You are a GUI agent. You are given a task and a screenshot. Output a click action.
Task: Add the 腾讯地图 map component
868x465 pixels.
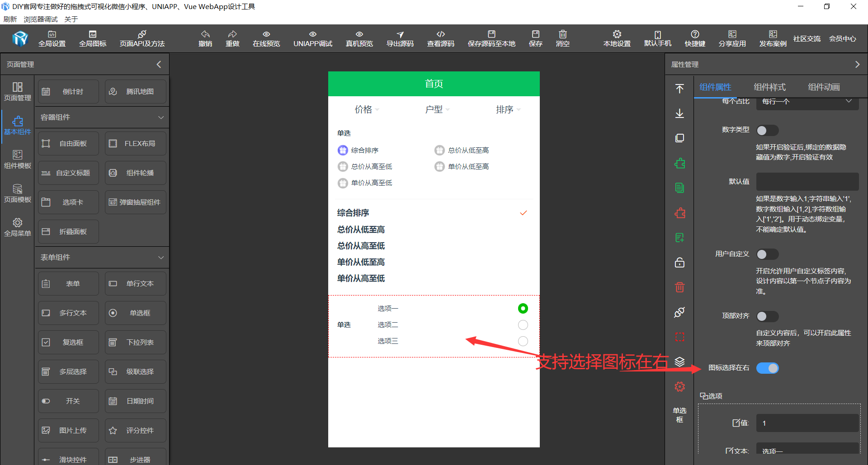(136, 91)
